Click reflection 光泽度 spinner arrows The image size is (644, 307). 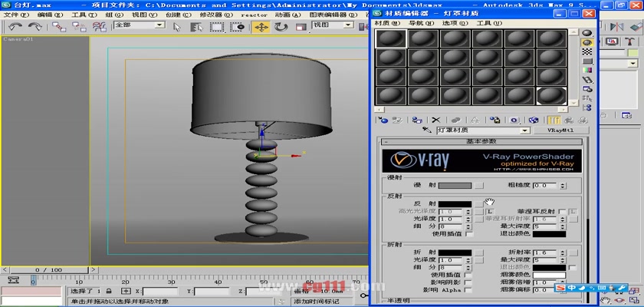coord(468,219)
